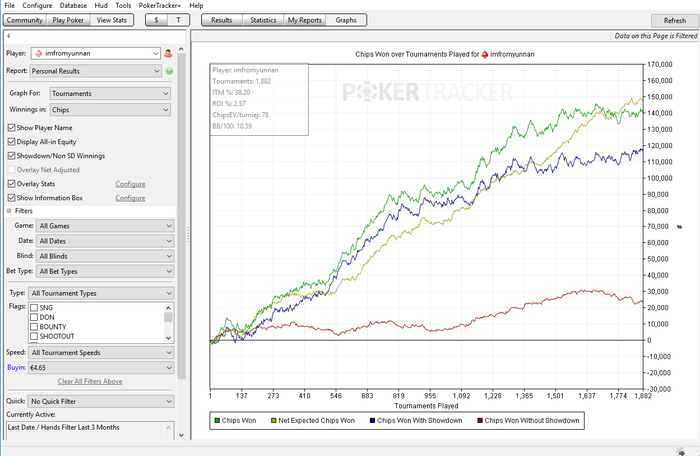The width and height of the screenshot is (700, 456).
Task: Click Configure link for Overlay Stats
Action: coord(130,184)
